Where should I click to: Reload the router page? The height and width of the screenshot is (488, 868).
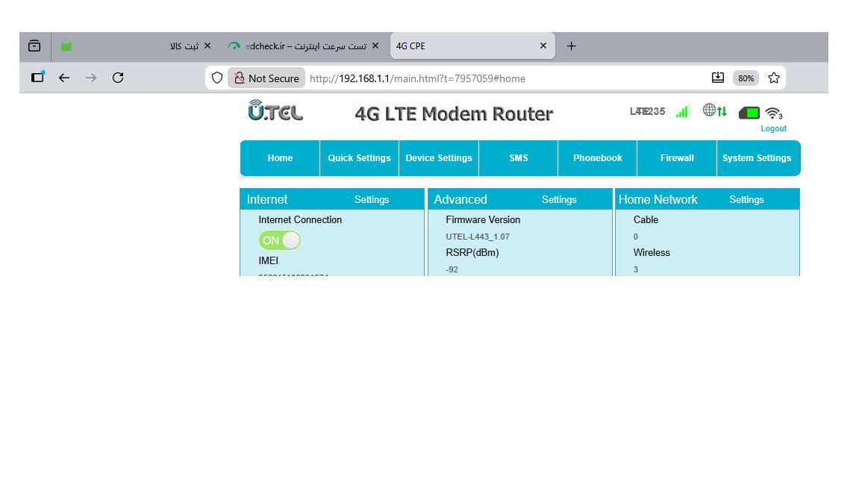(118, 78)
